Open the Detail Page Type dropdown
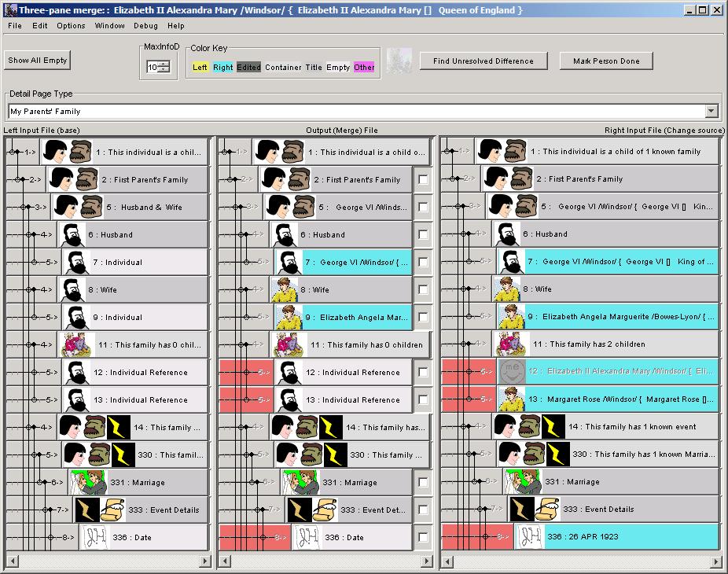 (711, 112)
